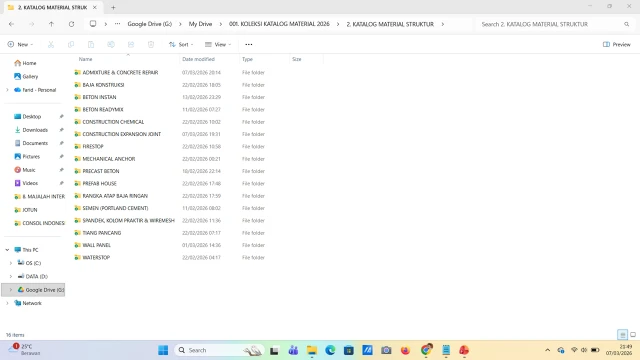
Task: Expand Farid - Personal OneDrive node
Action: click(7, 90)
